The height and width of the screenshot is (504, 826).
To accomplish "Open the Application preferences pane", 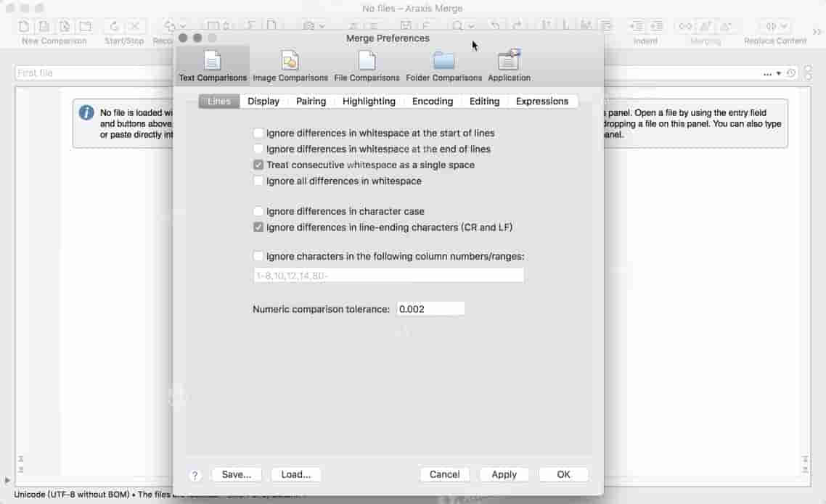I will click(509, 66).
